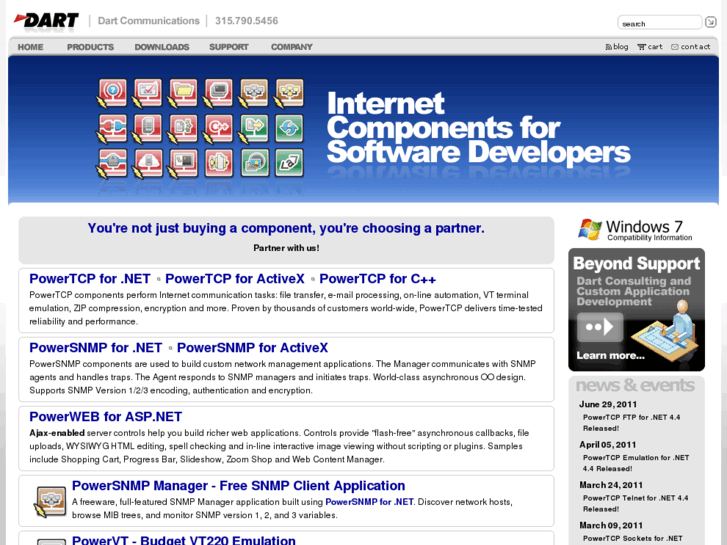This screenshot has height=545, width=727.
Task: Open PowerTCP Sockets for .NET news item
Action: click(x=632, y=539)
